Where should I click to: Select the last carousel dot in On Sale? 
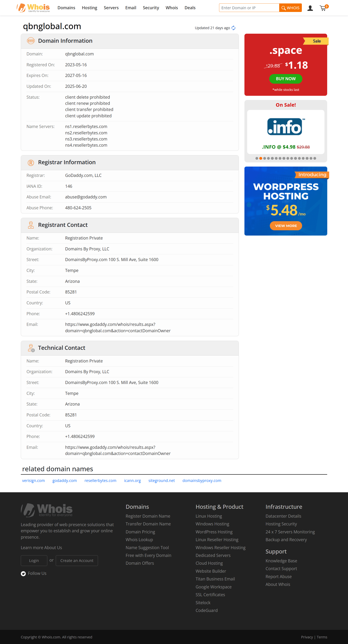pyautogui.click(x=315, y=158)
